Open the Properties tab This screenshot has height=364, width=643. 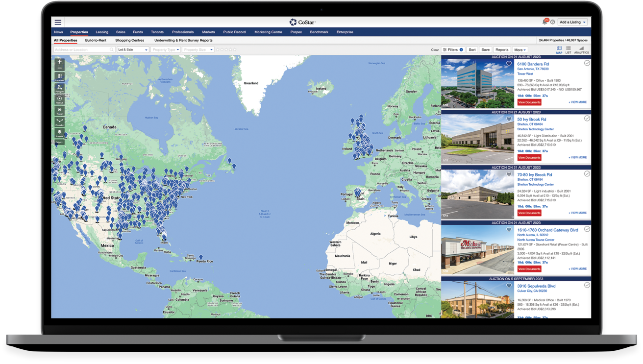tap(79, 32)
